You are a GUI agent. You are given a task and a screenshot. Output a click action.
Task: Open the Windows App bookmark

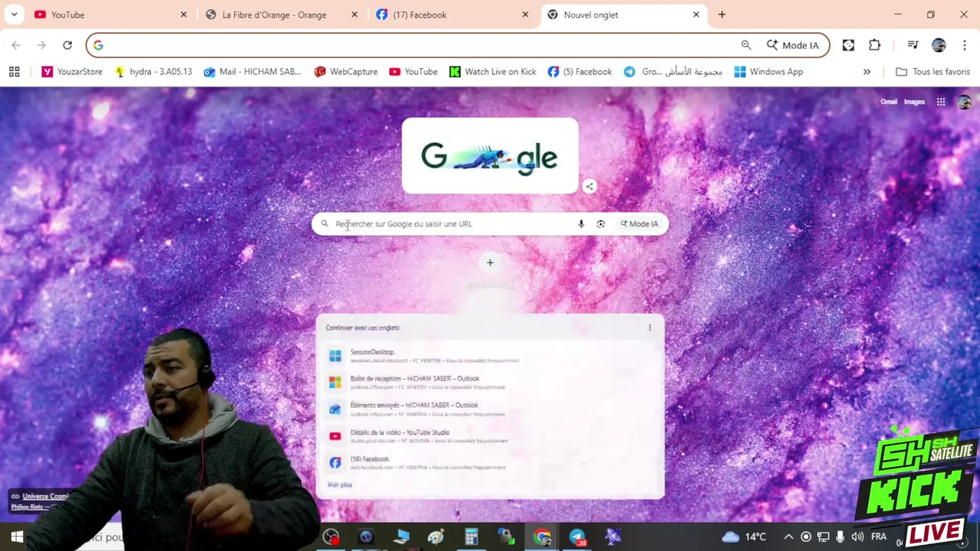(x=769, y=72)
